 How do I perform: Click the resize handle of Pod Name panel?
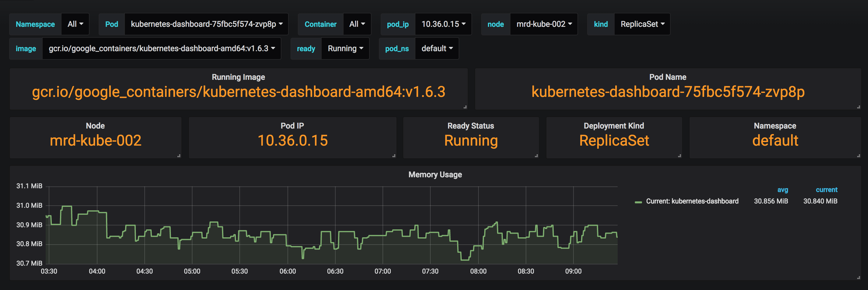tap(858, 107)
